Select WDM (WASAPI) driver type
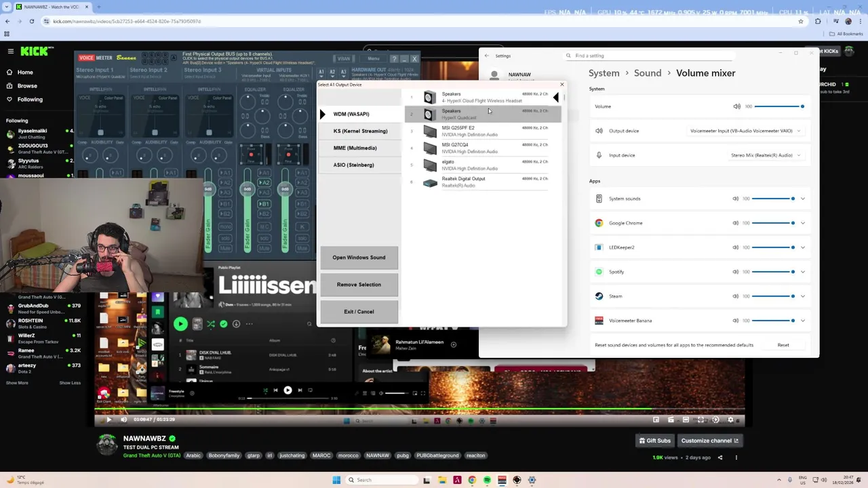Viewport: 868px width, 488px height. [x=359, y=114]
